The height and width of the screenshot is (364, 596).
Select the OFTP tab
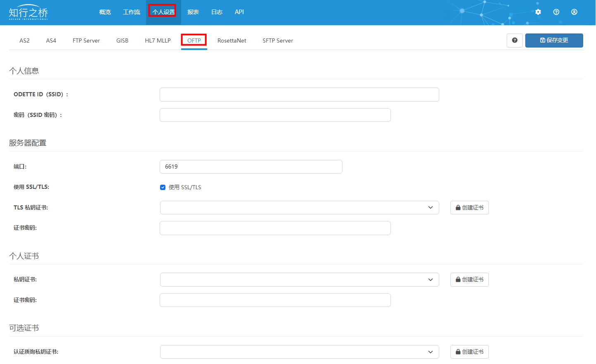pyautogui.click(x=194, y=40)
